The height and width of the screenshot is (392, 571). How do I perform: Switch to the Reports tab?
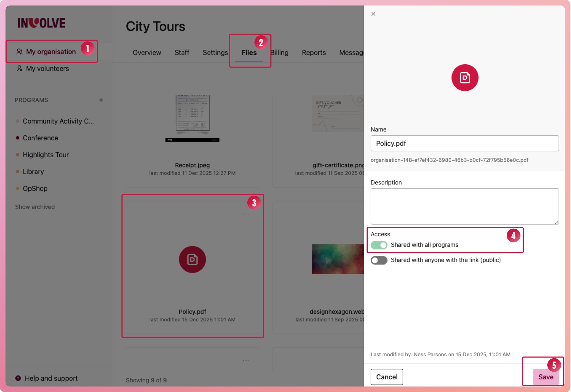coord(314,52)
